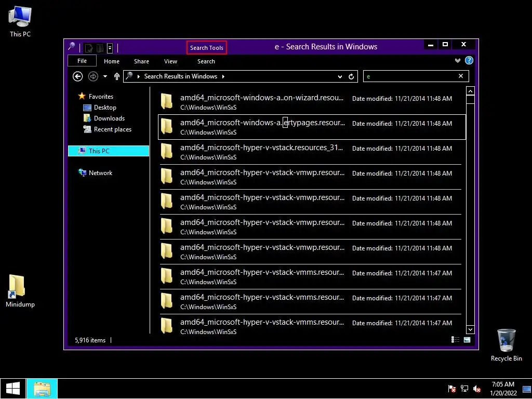Screen dimensions: 532x399
Task: Click the Properties quick access toolbar icon
Action: click(89, 48)
